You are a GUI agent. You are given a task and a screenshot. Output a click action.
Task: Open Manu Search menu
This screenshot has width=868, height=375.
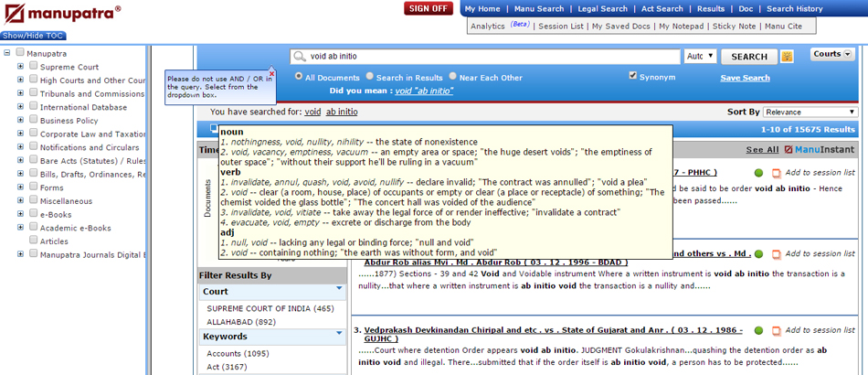(539, 9)
